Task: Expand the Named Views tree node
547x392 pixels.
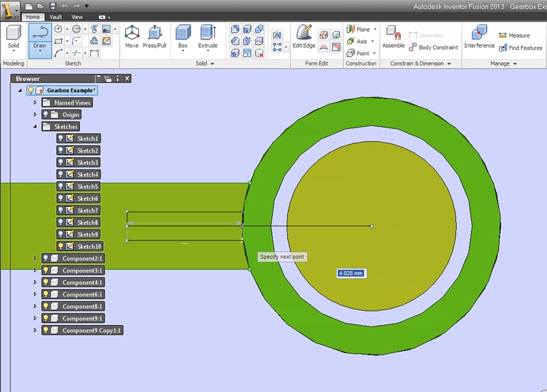Action: pyautogui.click(x=35, y=103)
